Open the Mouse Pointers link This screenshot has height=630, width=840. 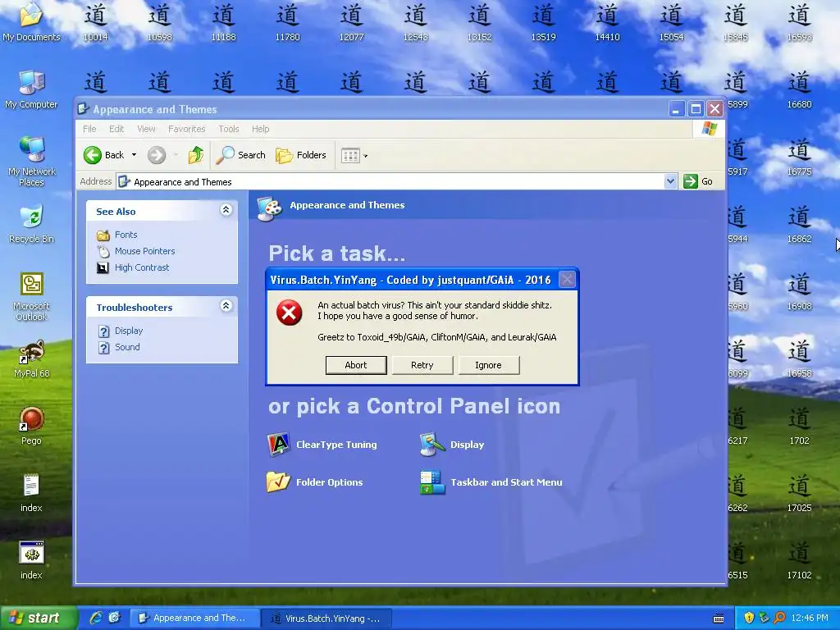click(x=144, y=251)
